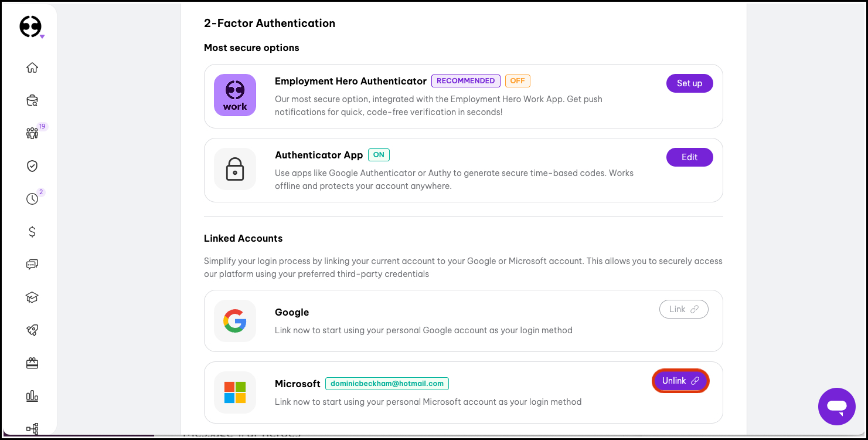
Task: Open the briefcase job search icon
Action: [x=32, y=100]
